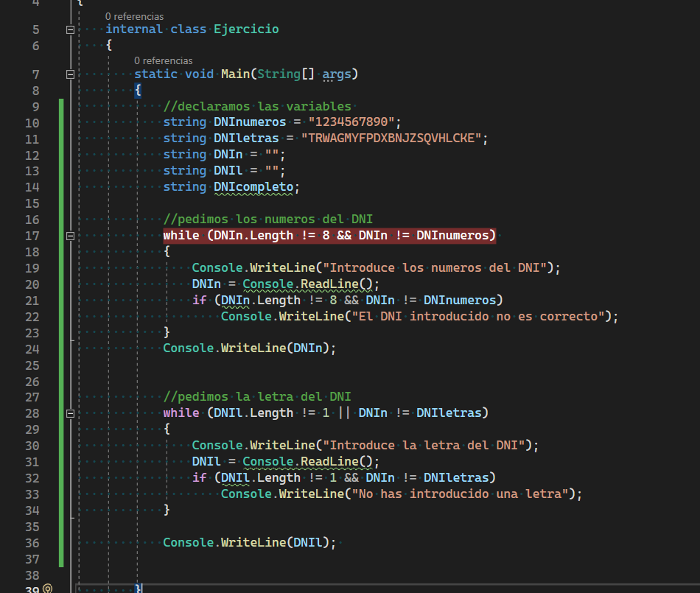Click the highlighted while breakpoint line 17
Screen dimensions: 700x593
tap(329, 235)
